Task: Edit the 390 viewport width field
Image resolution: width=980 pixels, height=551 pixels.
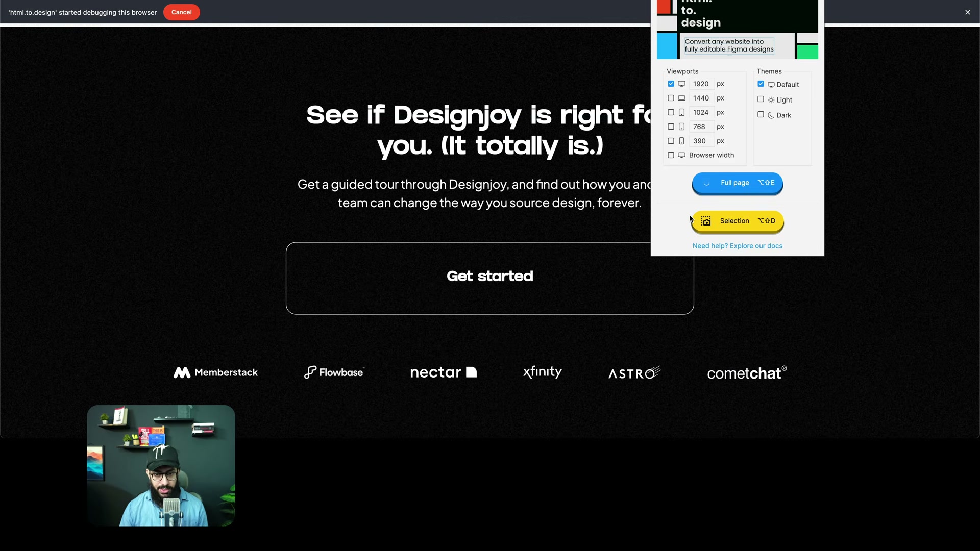Action: click(x=701, y=141)
